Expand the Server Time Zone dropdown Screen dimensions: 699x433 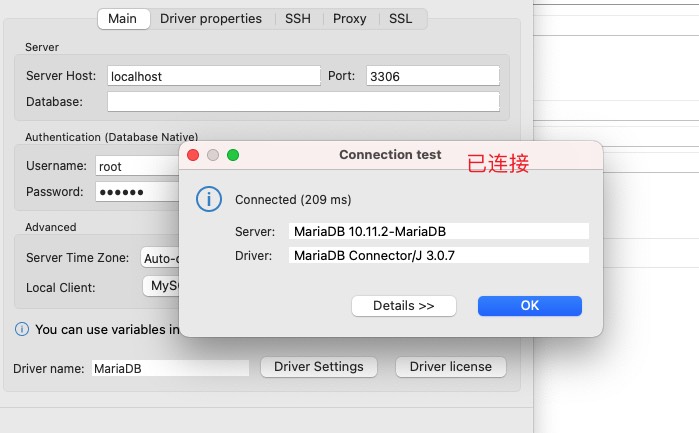pos(160,257)
